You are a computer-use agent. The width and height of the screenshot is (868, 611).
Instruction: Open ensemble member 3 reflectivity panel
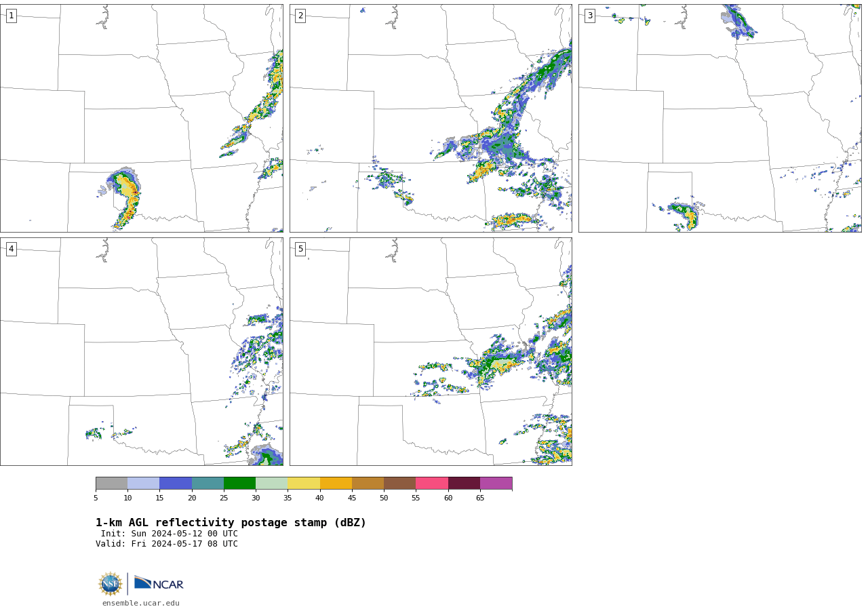pyautogui.click(x=720, y=118)
